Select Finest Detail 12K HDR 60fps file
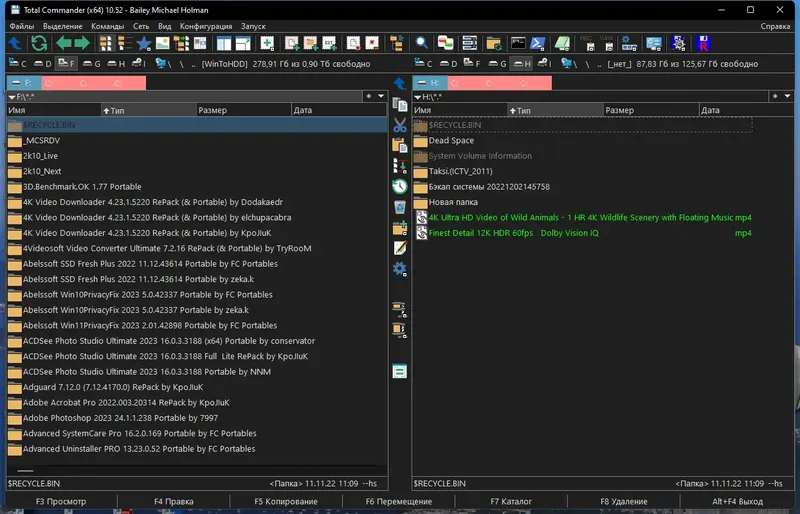Viewport: 800px width, 514px height. click(x=583, y=233)
